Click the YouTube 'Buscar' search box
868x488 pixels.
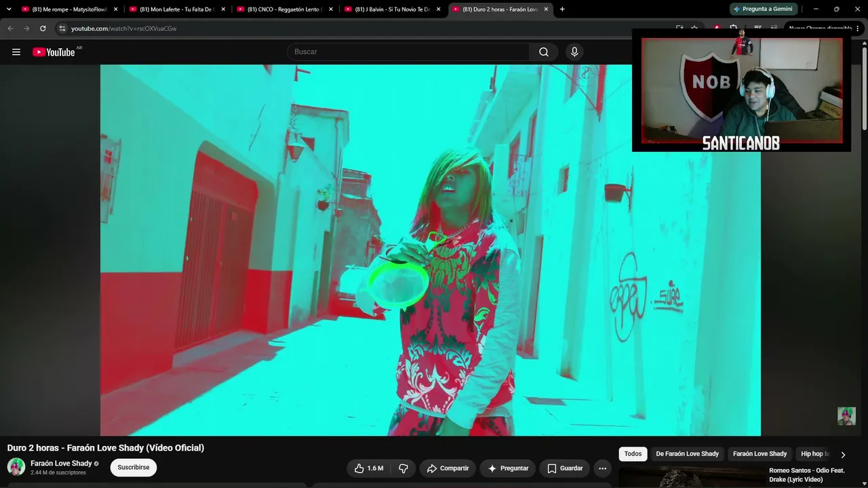[x=409, y=52]
